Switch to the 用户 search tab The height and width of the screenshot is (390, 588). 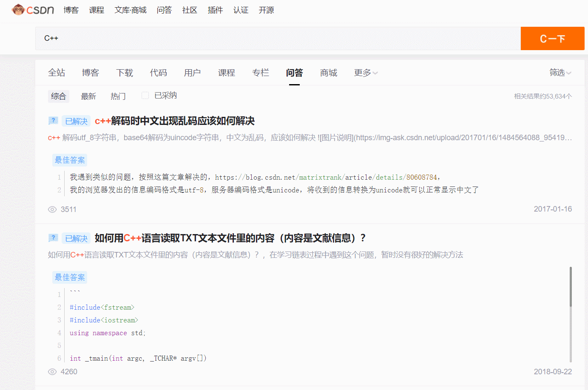coord(193,73)
